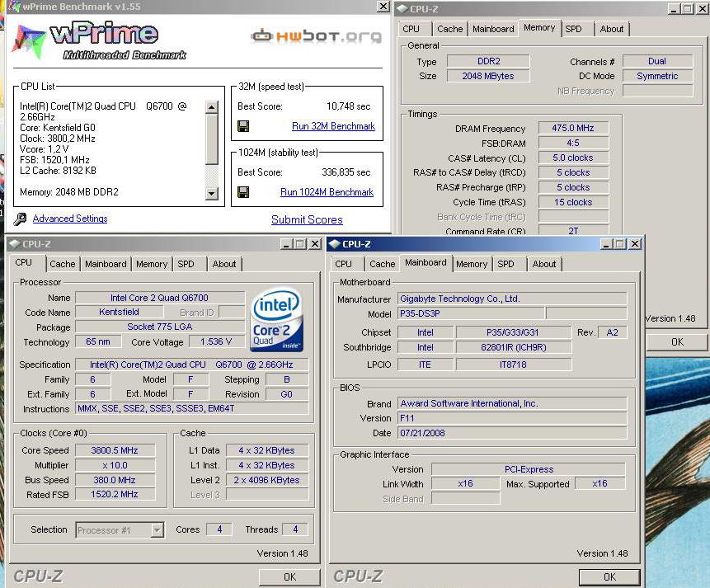The width and height of the screenshot is (710, 588).
Task: Open Memory tab in Mainboard CPU-Z window
Action: 472,264
